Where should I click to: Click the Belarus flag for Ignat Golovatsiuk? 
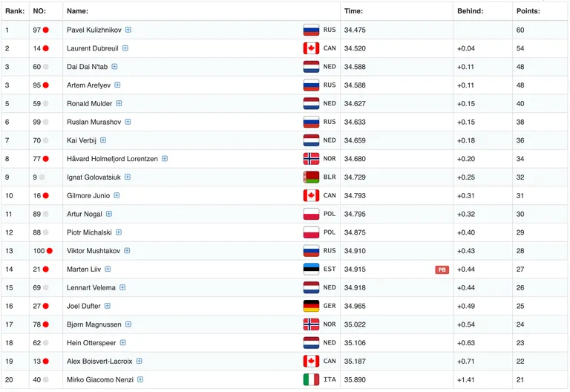point(311,177)
